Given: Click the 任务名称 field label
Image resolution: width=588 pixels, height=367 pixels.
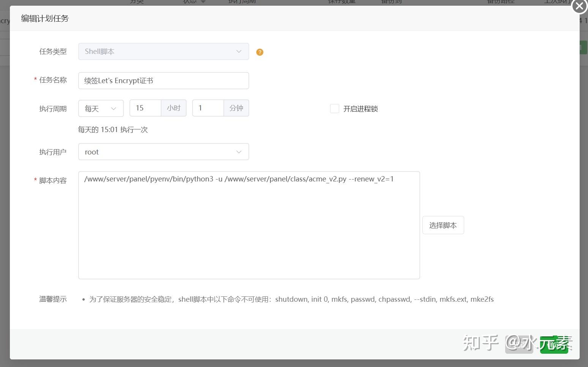Looking at the screenshot, I should (x=53, y=80).
